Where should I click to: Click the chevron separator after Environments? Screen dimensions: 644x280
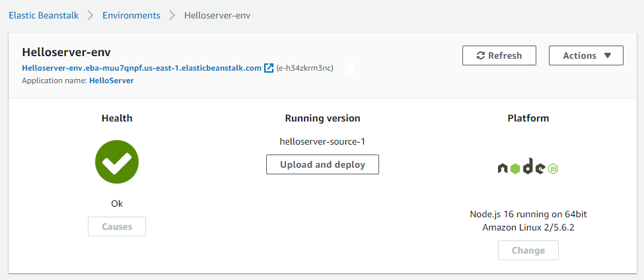tap(172, 15)
